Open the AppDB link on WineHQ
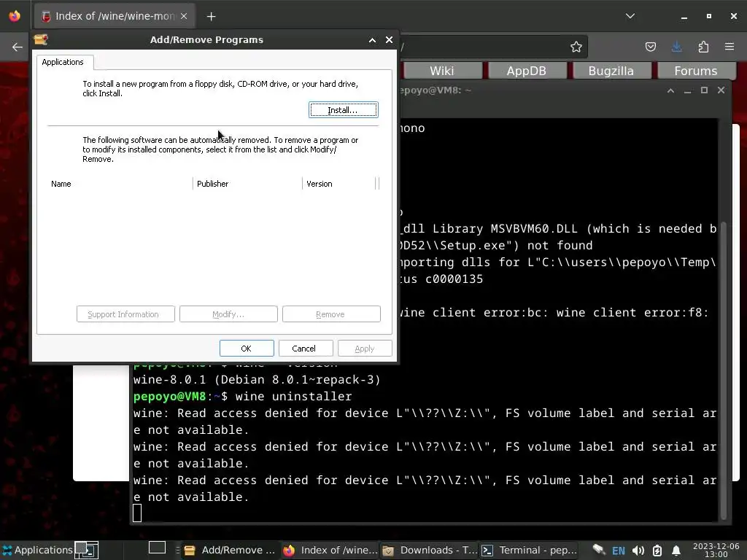 click(526, 71)
